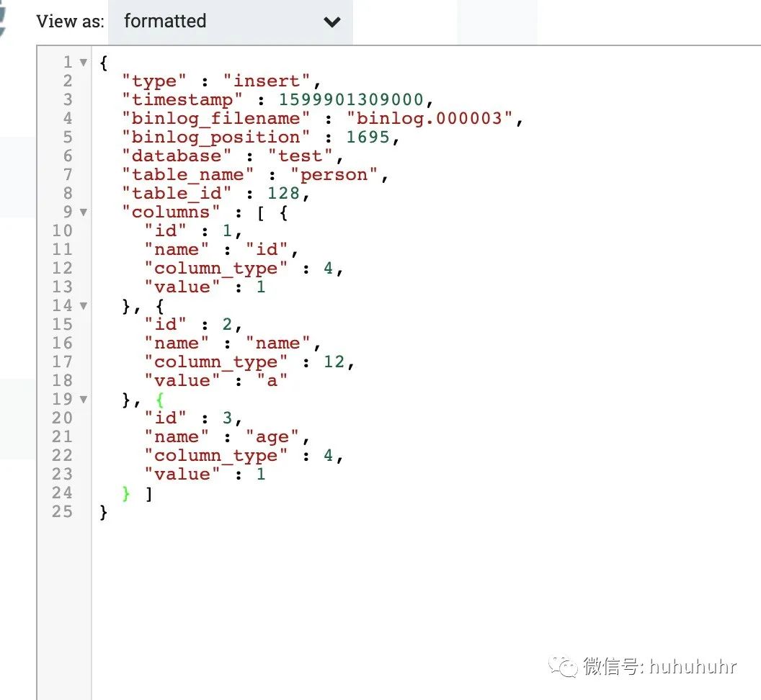Click line number 5 in the gutter
The width and height of the screenshot is (761, 700).
[x=67, y=138]
